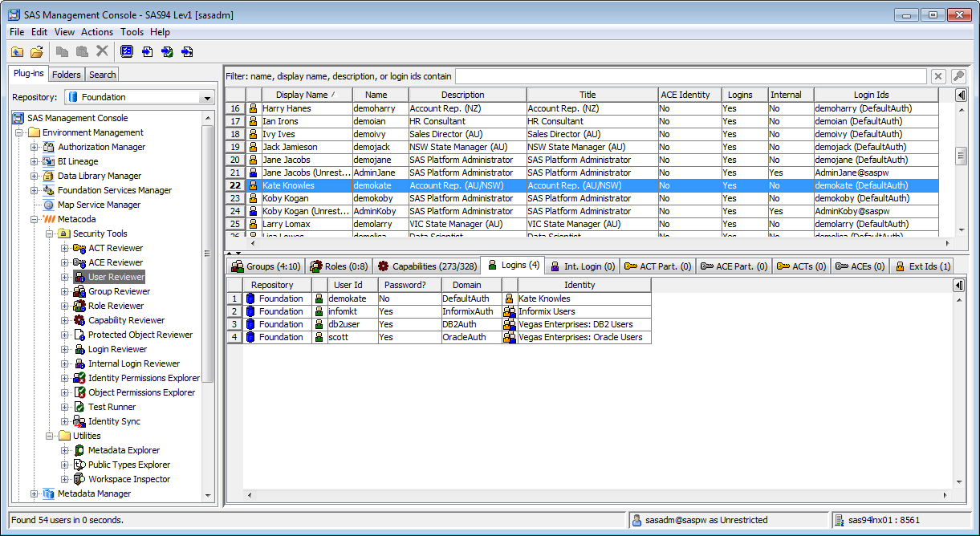Open the Actions menu
This screenshot has height=536, width=980.
[97, 32]
